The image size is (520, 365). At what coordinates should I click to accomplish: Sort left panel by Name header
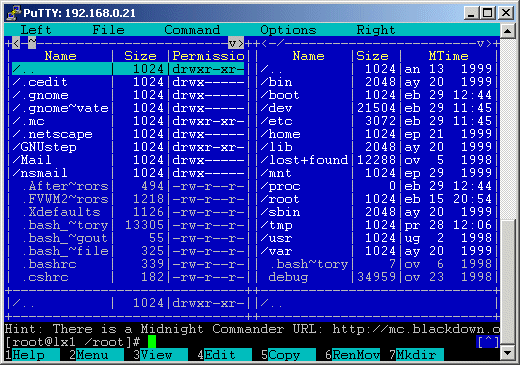tap(60, 56)
